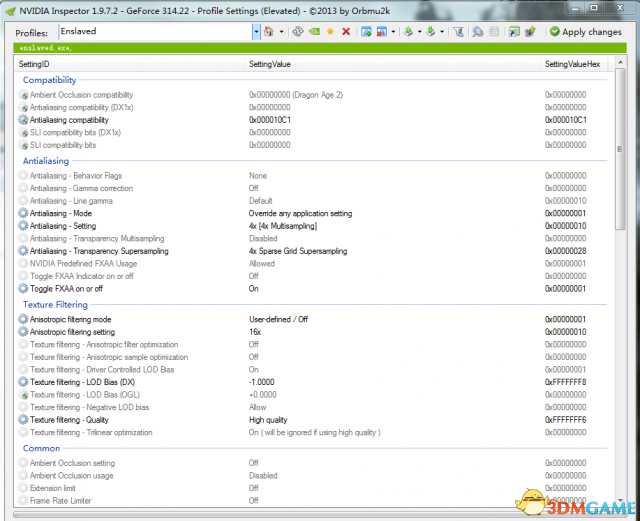Click the export profiles icon
This screenshot has height=521, width=640.
tap(408, 32)
